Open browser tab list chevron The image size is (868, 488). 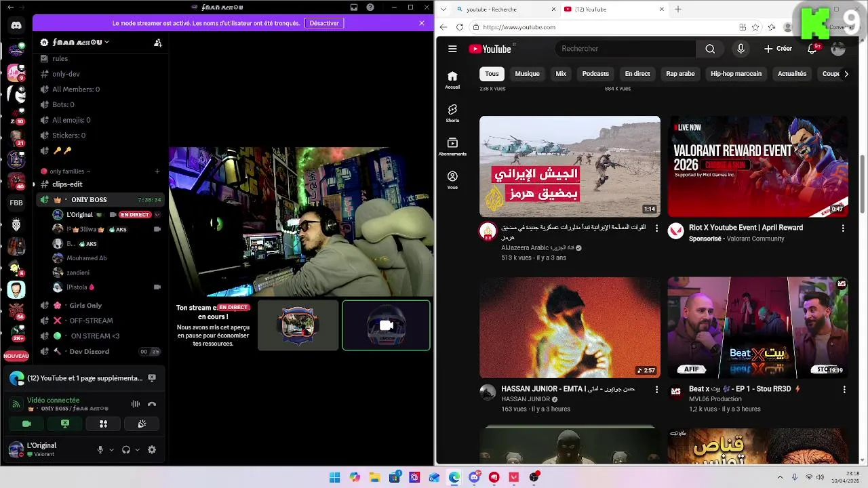point(443,9)
